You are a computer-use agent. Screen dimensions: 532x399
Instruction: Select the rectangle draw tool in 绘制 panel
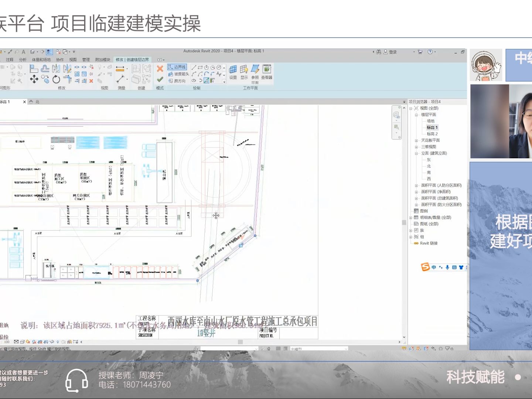[201, 67]
